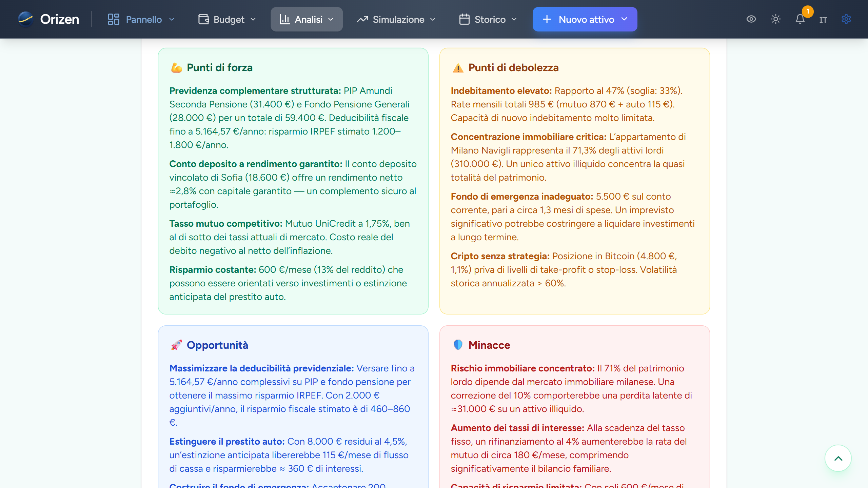The height and width of the screenshot is (488, 868).
Task: Switch language via IT selector
Action: point(823,20)
